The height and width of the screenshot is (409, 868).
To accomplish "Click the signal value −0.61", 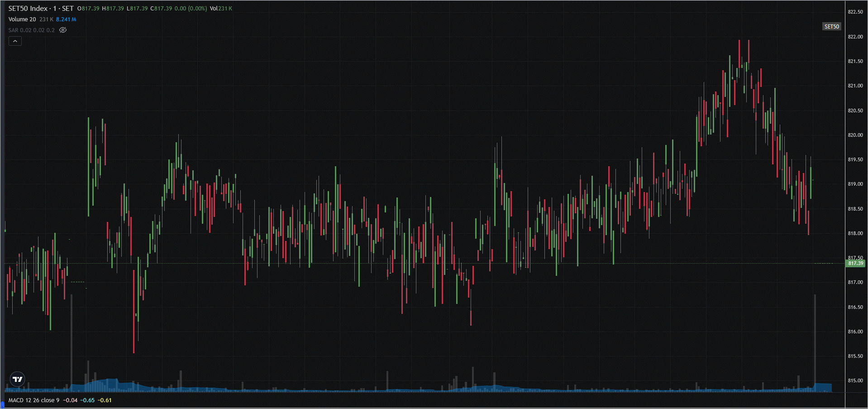I will 105,400.
